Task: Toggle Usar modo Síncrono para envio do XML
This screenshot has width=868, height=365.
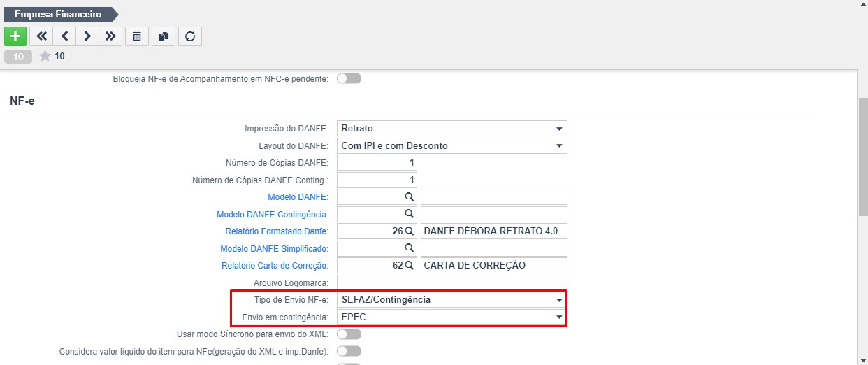Action: point(349,334)
